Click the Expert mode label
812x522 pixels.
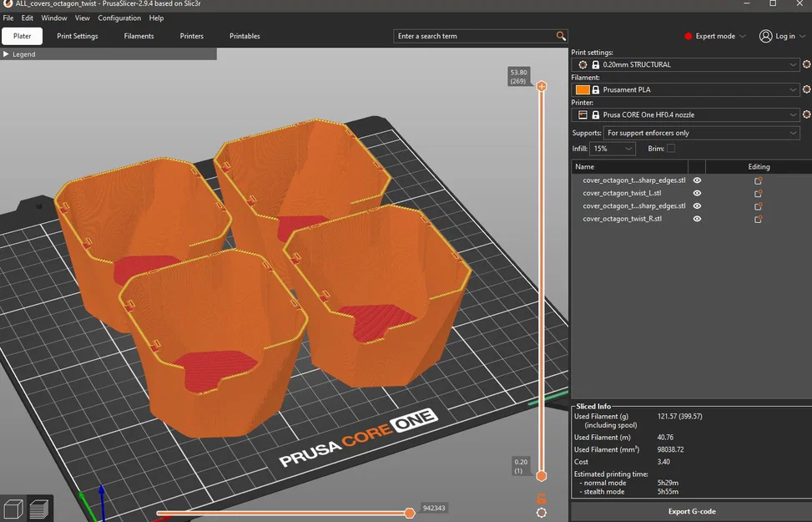(x=715, y=36)
